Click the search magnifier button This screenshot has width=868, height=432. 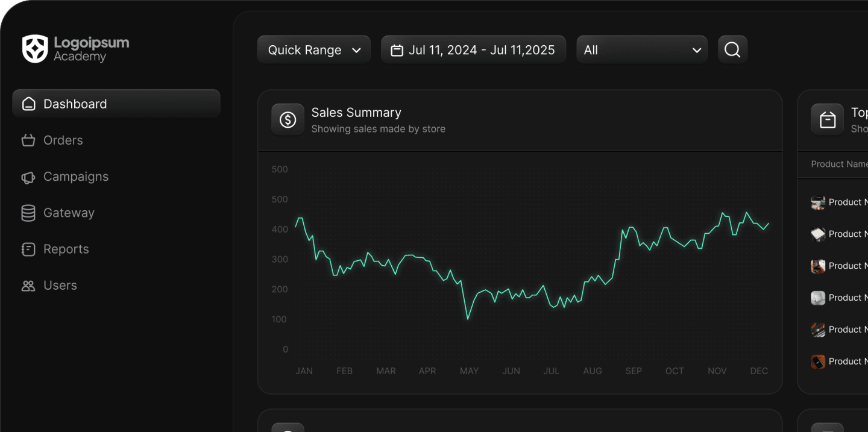click(x=732, y=50)
